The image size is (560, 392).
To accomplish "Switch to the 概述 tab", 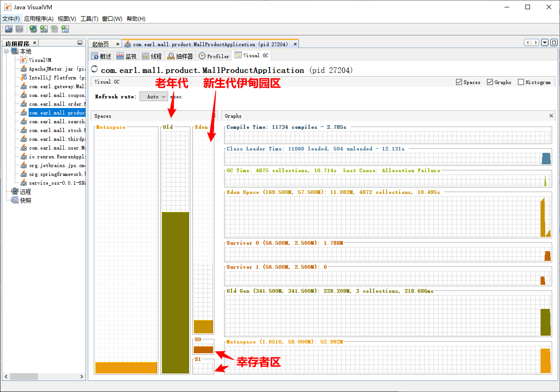I will point(101,56).
